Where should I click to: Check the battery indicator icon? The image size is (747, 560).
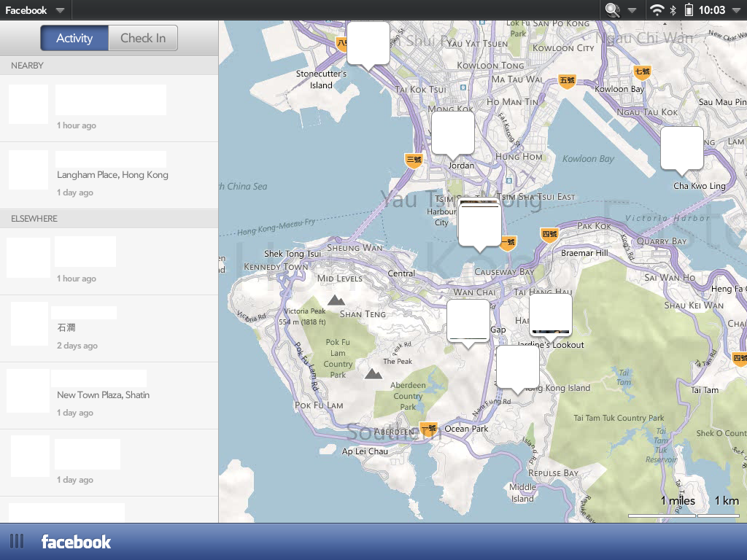click(689, 10)
